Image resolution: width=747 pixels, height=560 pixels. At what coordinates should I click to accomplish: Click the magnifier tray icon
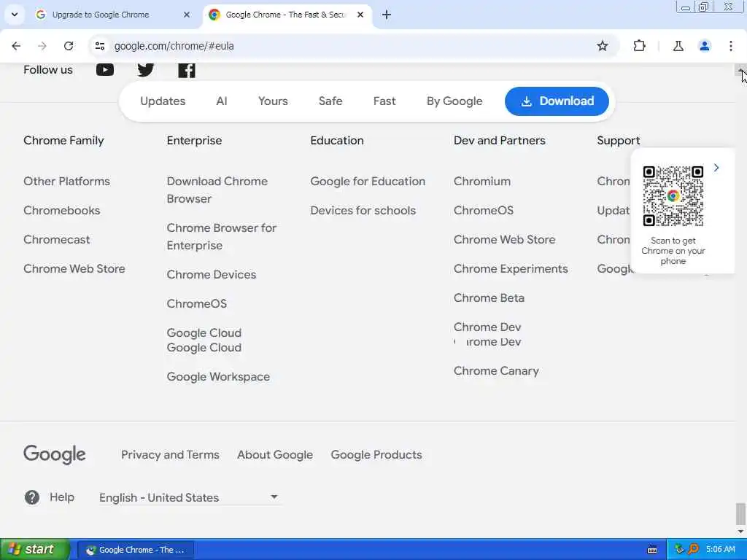coord(693,550)
